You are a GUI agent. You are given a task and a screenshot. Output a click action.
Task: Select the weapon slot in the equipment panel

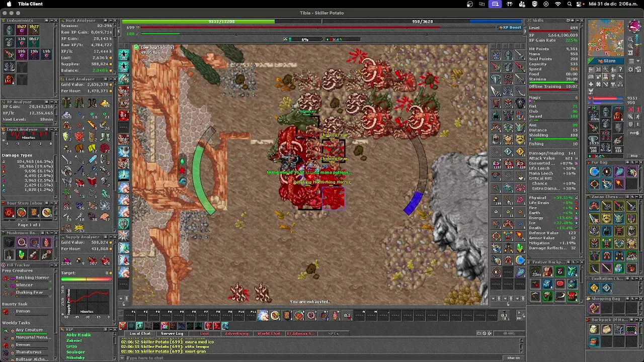[x=594, y=129]
